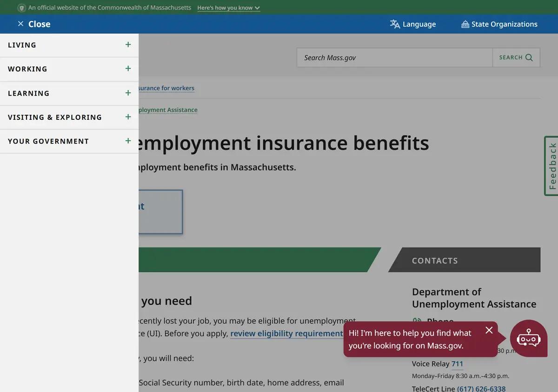The image size is (558, 392).
Task: Expand the Working menu plus icon
Action: [x=128, y=69]
